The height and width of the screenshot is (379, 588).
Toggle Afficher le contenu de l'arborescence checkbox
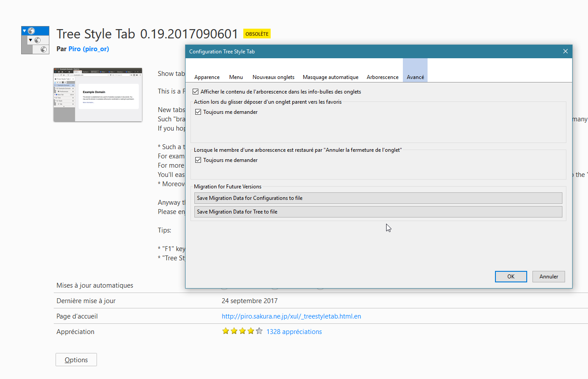tap(196, 92)
